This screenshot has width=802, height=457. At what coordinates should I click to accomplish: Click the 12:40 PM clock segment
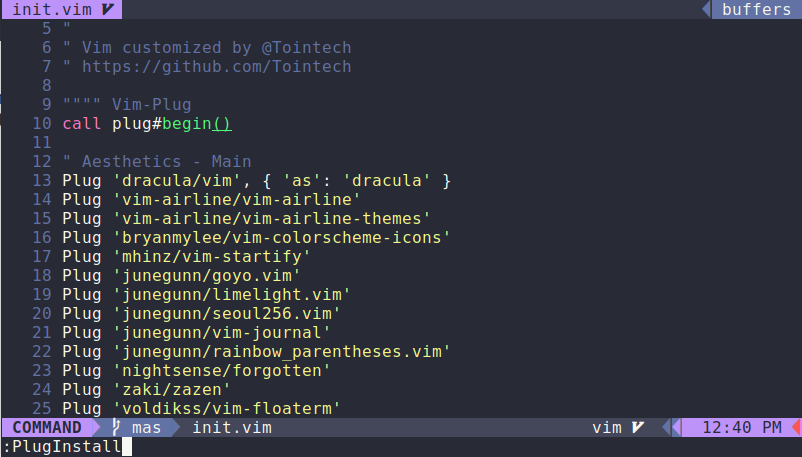click(x=742, y=427)
